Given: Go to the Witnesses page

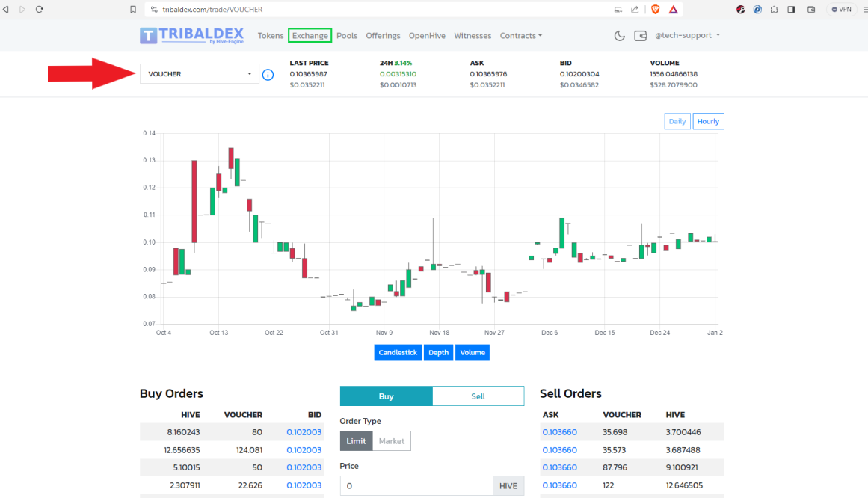Looking at the screenshot, I should pos(473,35).
